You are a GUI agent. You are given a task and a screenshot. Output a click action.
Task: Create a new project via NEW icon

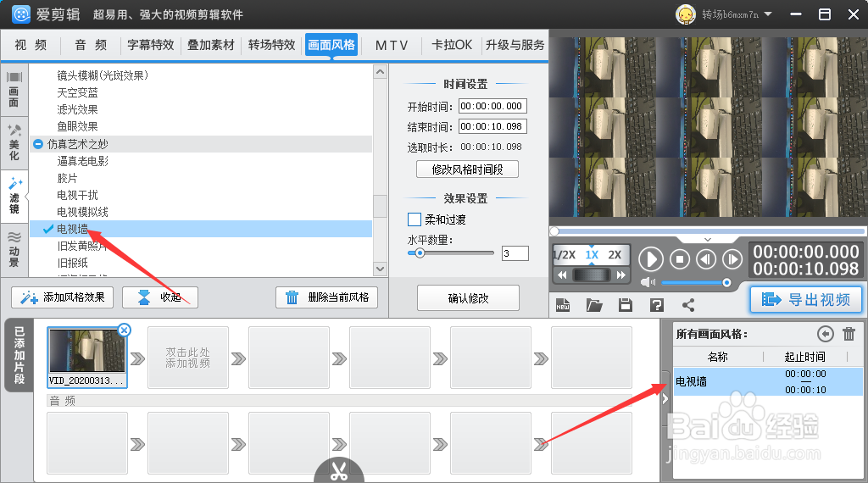point(563,305)
